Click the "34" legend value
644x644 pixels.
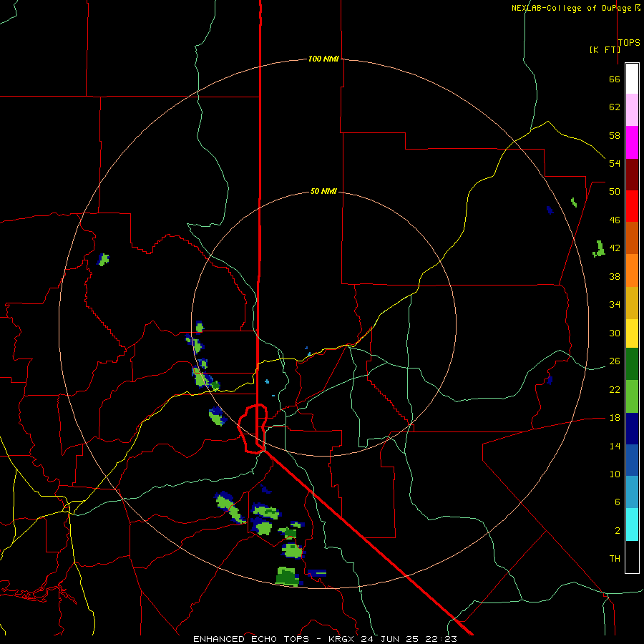pos(615,304)
